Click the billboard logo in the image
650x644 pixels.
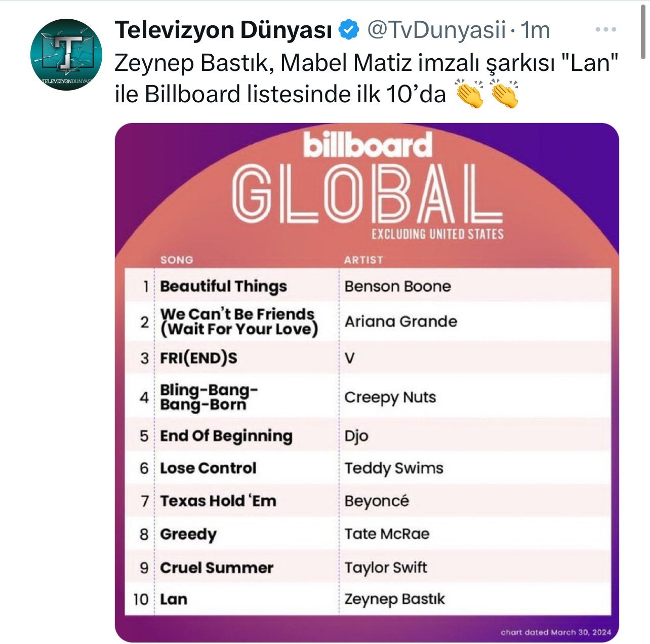pos(368,146)
